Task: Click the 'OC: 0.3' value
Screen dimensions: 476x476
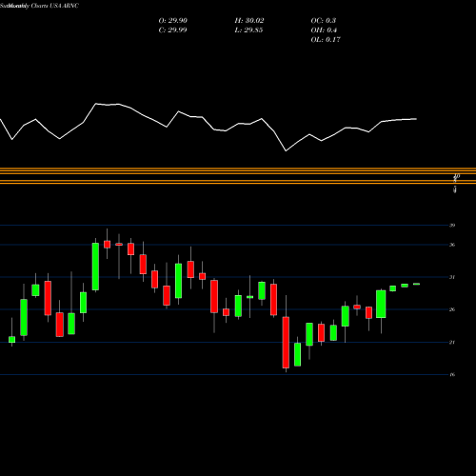Action: [324, 21]
